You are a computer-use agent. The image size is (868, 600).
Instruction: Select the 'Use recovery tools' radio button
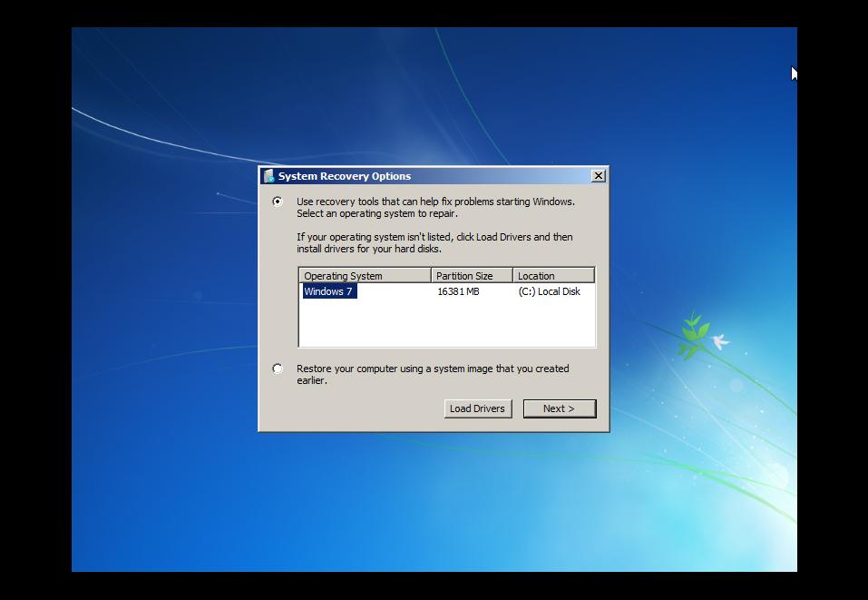(278, 202)
